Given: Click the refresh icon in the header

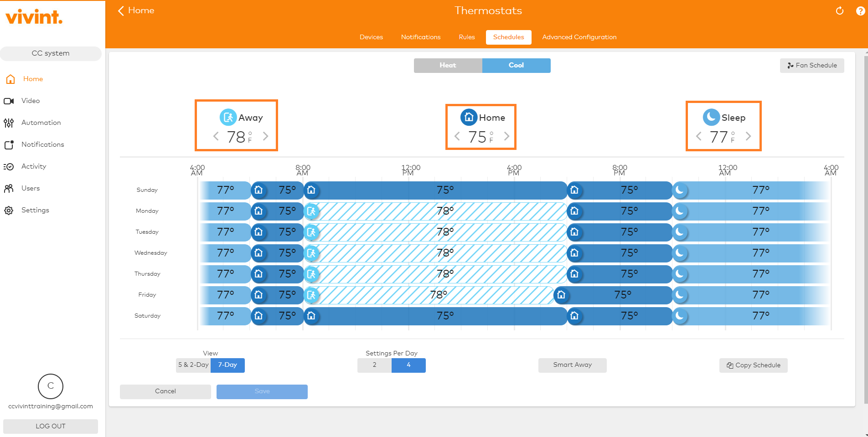Looking at the screenshot, I should (x=839, y=11).
